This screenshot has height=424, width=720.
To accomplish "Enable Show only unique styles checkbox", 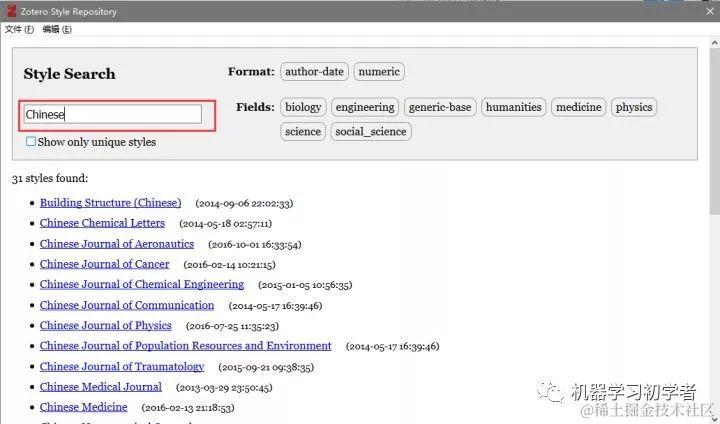I will 31,141.
